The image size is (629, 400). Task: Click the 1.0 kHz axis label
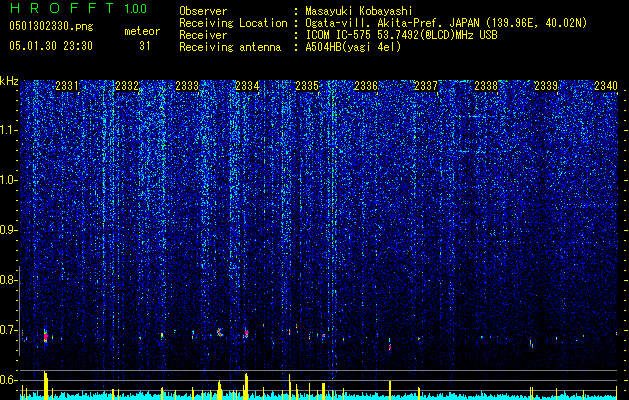tap(9, 180)
